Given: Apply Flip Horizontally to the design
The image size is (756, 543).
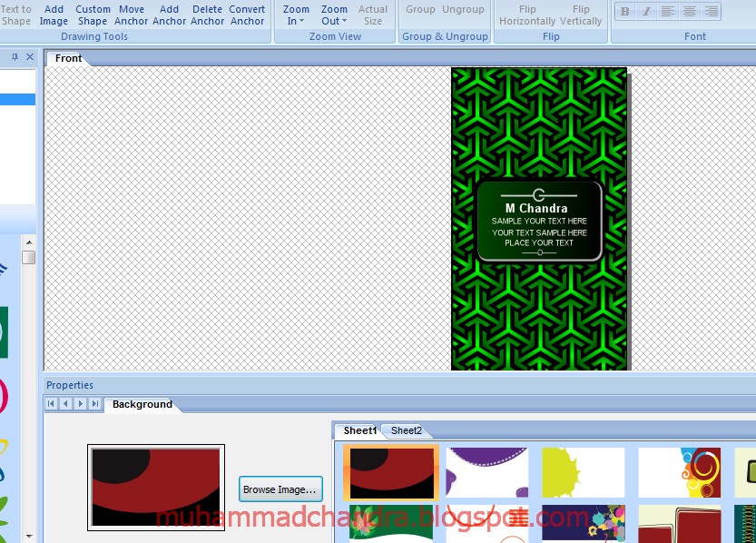Looking at the screenshot, I should tap(526, 15).
